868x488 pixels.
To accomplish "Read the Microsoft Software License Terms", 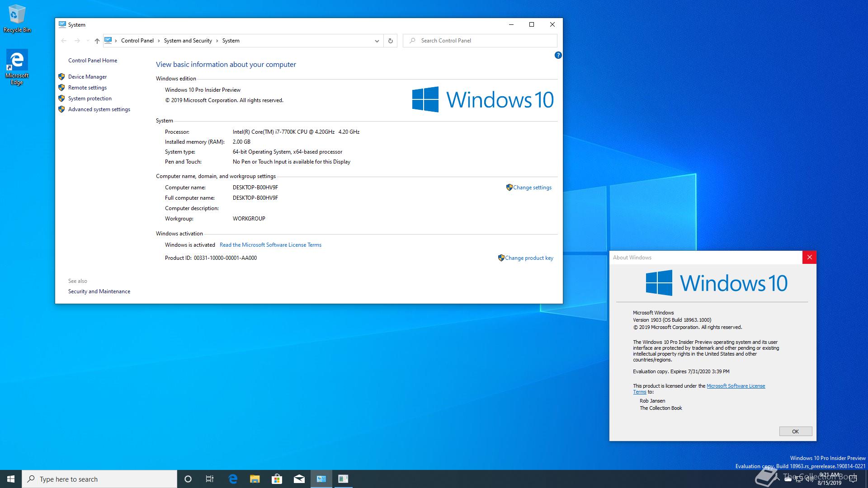I will 270,245.
